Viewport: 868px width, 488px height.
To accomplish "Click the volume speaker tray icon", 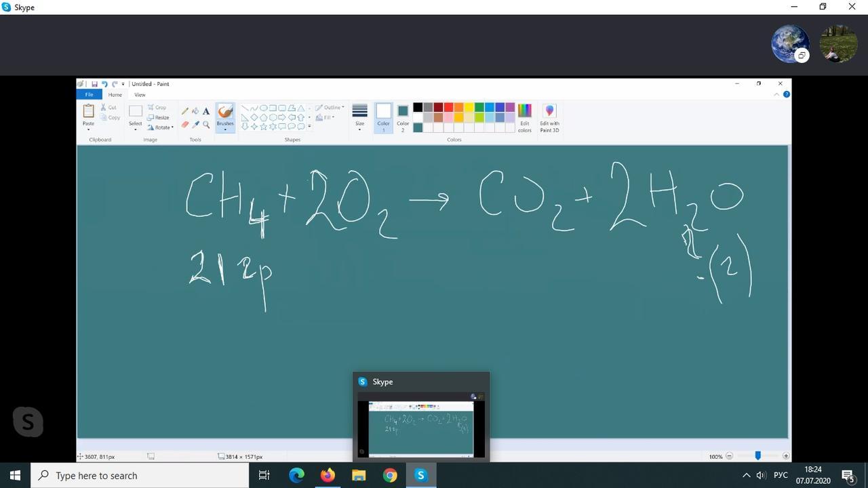I will tap(762, 475).
